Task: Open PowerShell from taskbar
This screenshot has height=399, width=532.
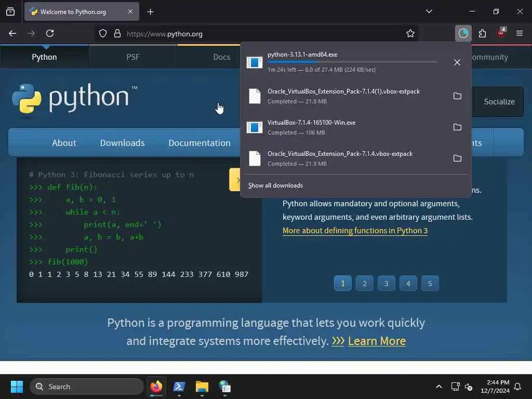Action: pos(179,387)
